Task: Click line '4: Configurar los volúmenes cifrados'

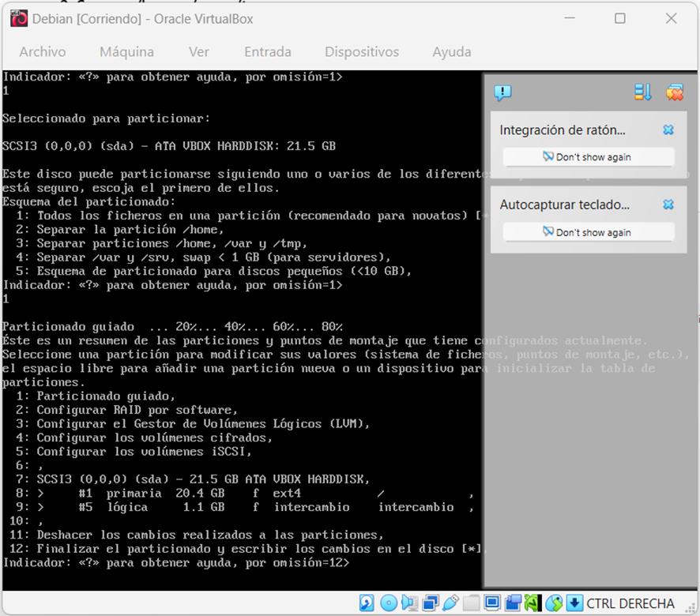Action: (145, 438)
